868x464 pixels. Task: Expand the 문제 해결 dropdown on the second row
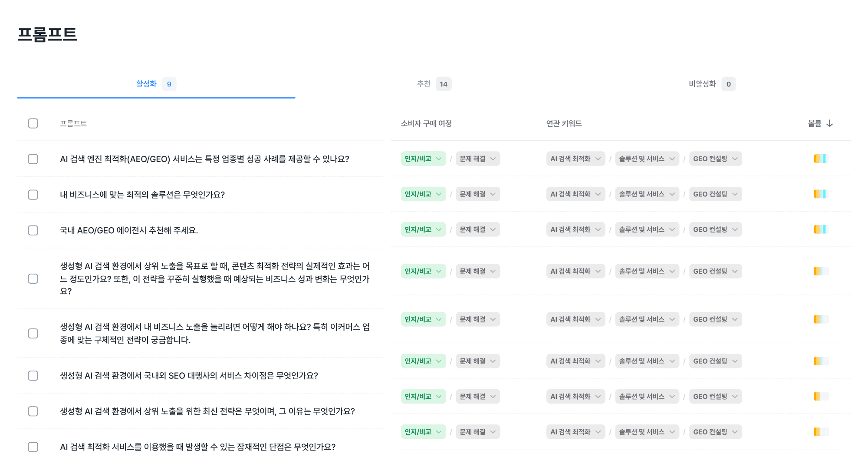coord(477,194)
